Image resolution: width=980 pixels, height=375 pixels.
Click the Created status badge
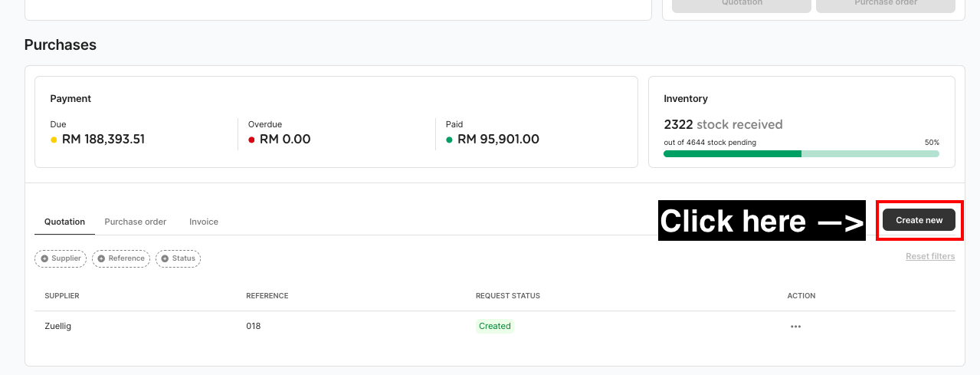(x=494, y=326)
